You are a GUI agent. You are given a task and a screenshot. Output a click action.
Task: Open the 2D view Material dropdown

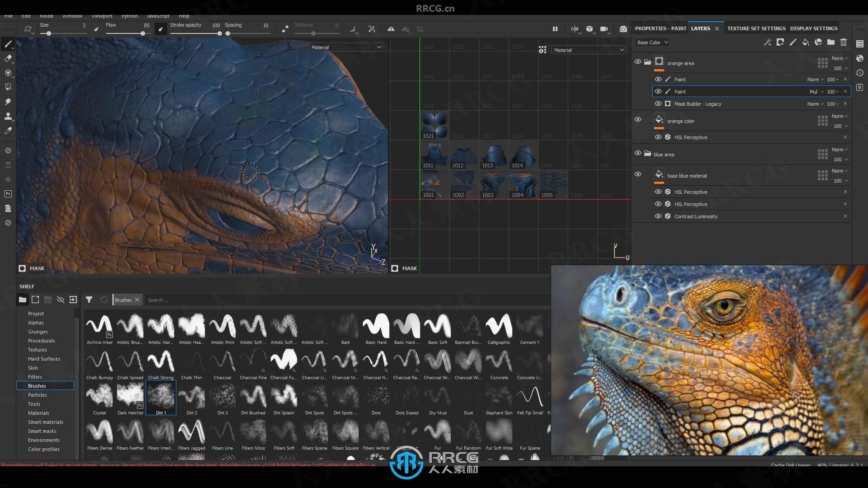(589, 50)
